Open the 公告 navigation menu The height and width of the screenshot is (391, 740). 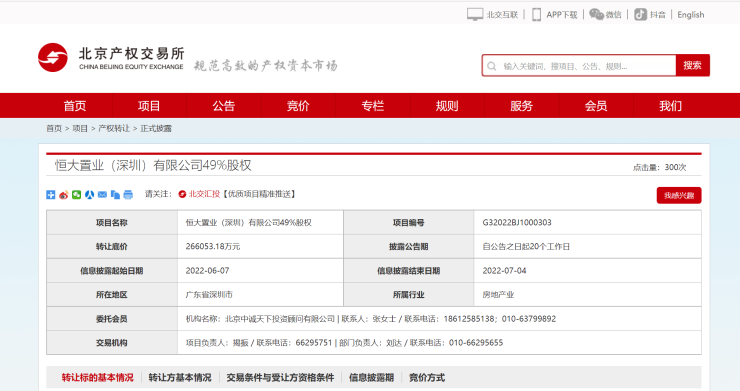click(224, 106)
